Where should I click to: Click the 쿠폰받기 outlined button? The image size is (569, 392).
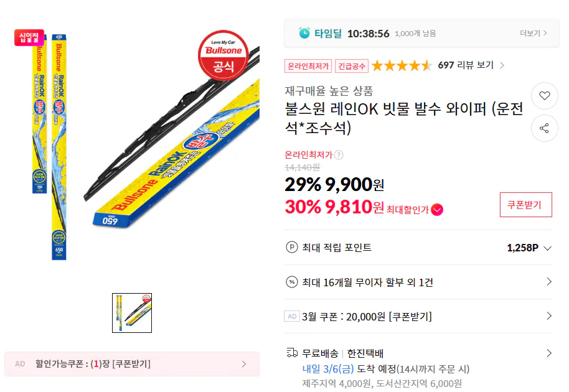(x=525, y=205)
